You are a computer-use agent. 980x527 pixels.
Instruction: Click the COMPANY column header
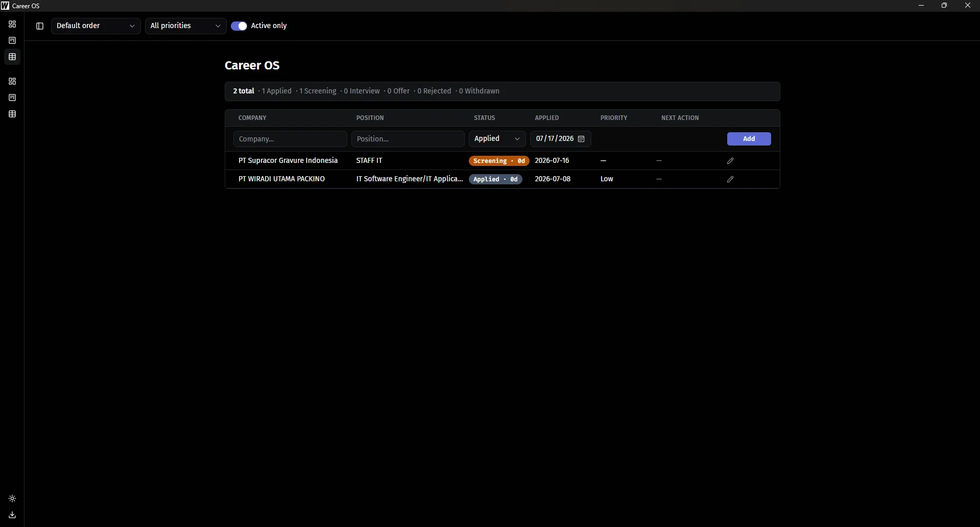pyautogui.click(x=252, y=118)
